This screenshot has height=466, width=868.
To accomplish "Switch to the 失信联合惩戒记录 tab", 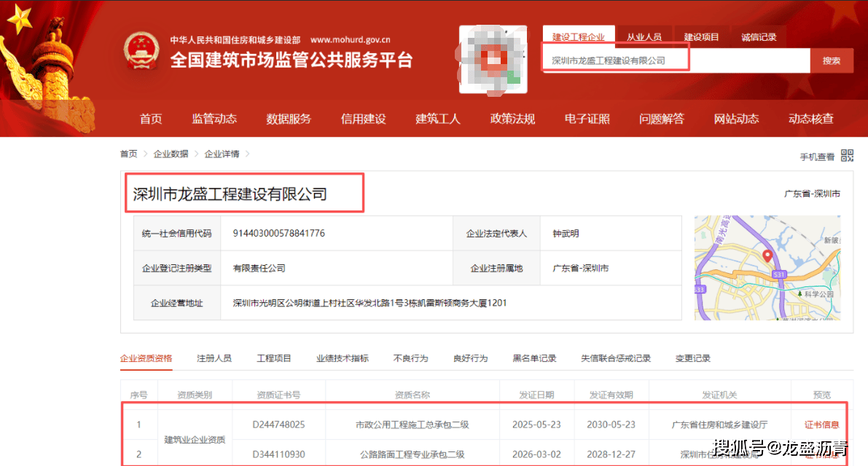I will pyautogui.click(x=616, y=358).
